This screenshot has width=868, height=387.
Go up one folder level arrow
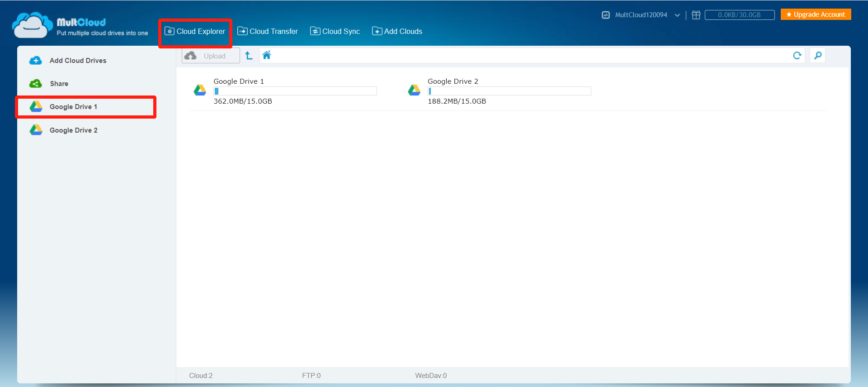[x=249, y=55]
